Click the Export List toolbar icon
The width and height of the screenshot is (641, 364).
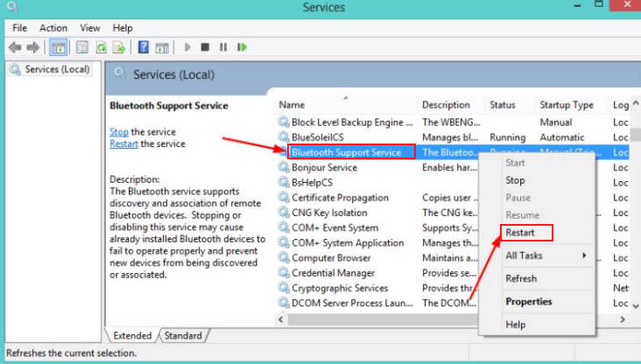(119, 47)
